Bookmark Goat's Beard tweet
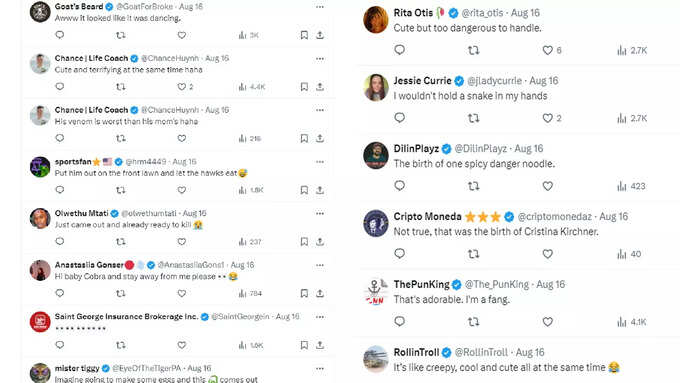This screenshot has width=680, height=383. (x=304, y=35)
